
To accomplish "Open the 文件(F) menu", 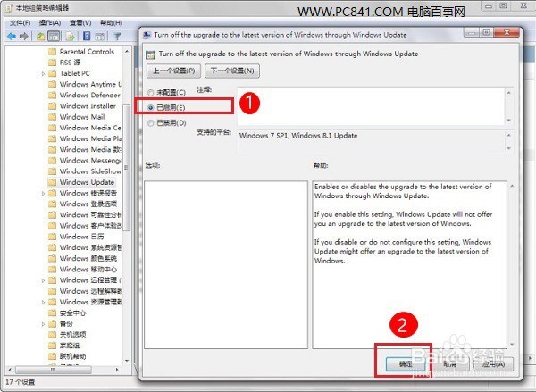I will point(21,23).
